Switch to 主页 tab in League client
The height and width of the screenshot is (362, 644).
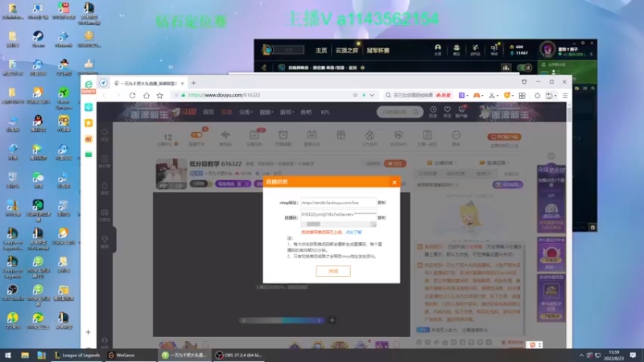321,51
